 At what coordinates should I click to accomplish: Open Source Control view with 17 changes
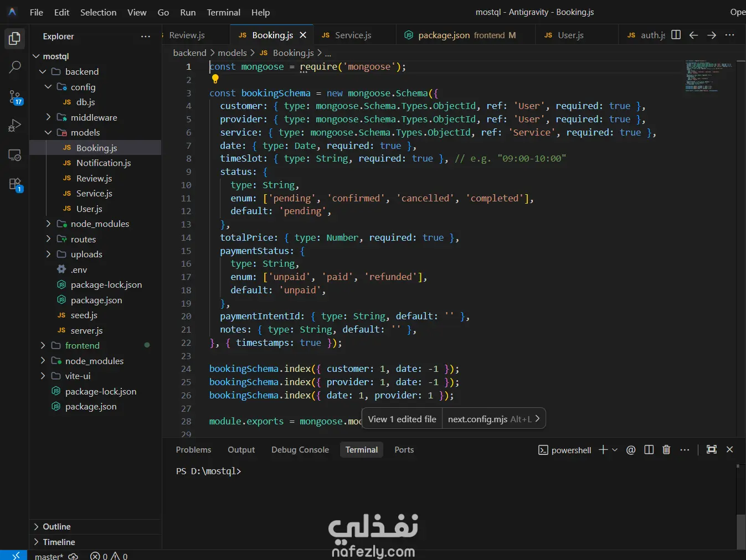15,97
